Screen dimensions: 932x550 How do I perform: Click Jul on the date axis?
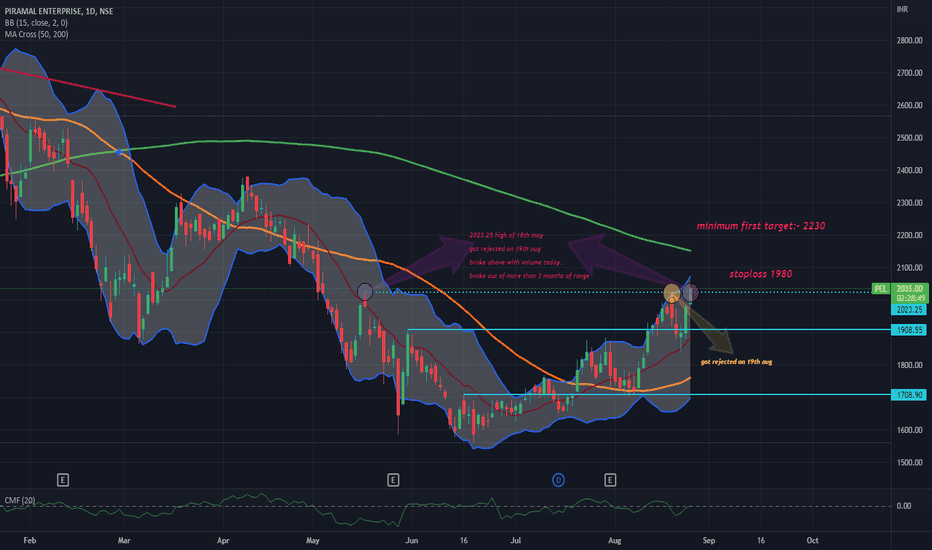click(515, 540)
